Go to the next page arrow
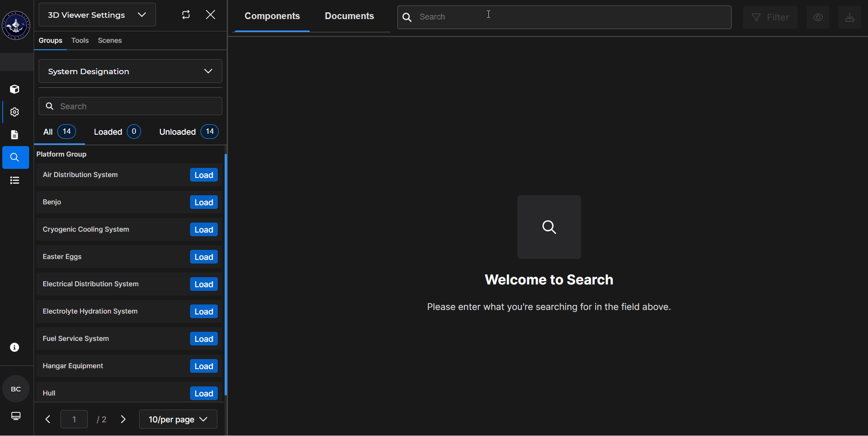The image size is (868, 436). pyautogui.click(x=123, y=419)
